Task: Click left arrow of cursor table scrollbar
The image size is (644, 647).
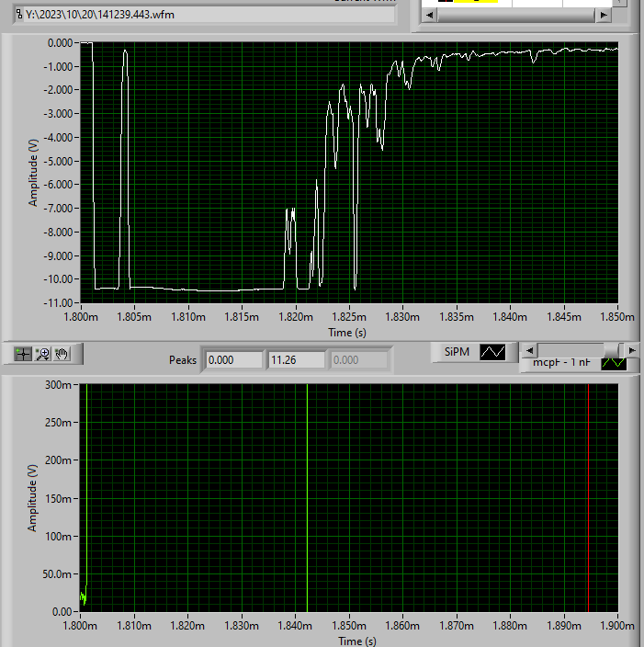Action: click(x=429, y=16)
